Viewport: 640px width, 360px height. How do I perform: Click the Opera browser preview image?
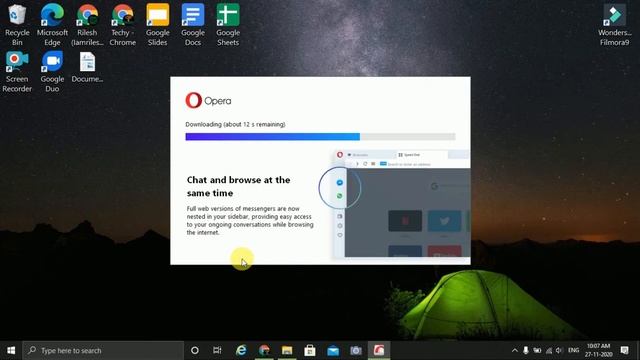(x=402, y=203)
